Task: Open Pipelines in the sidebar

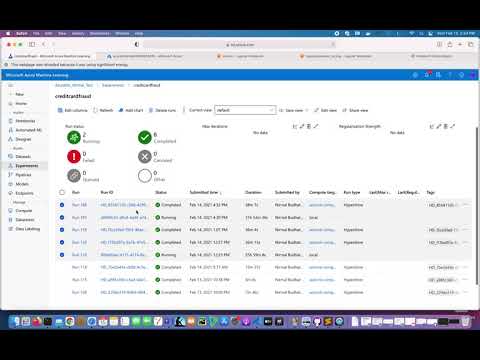Action: (20, 175)
